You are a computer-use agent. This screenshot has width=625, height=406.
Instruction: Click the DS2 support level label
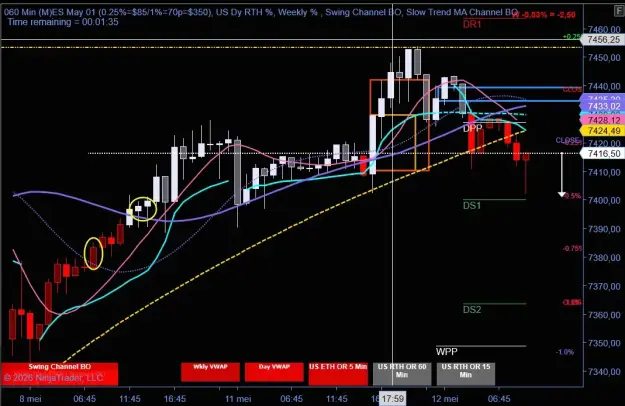pos(472,310)
